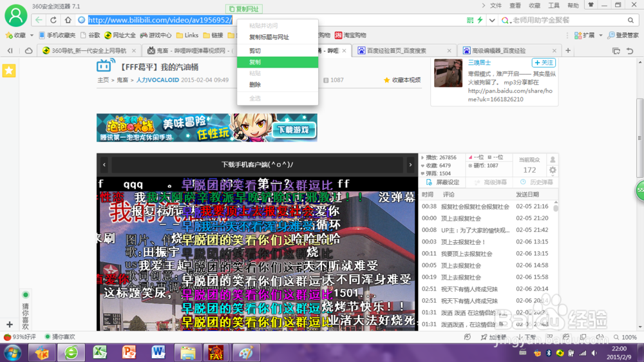This screenshot has width=644, height=362.
Task: Open the 帮助 menu
Action: coord(573,5)
